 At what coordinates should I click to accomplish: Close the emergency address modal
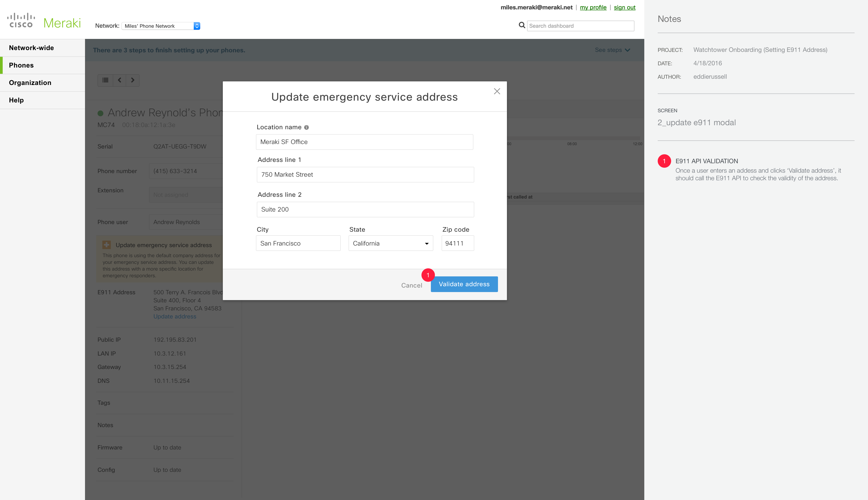tap(497, 91)
